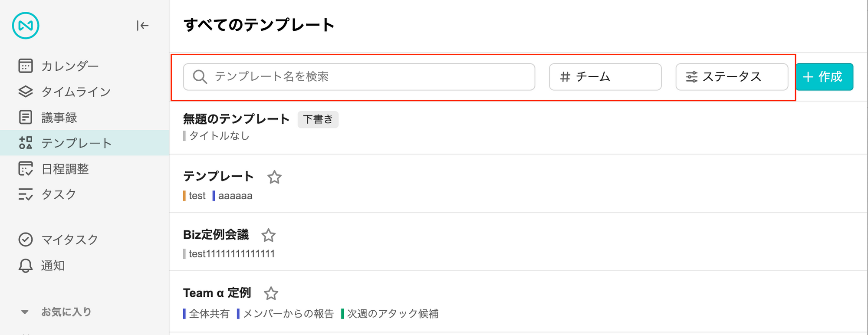Collapse the sidebar with the arrow icon
This screenshot has height=335, width=868.
pos(142,26)
